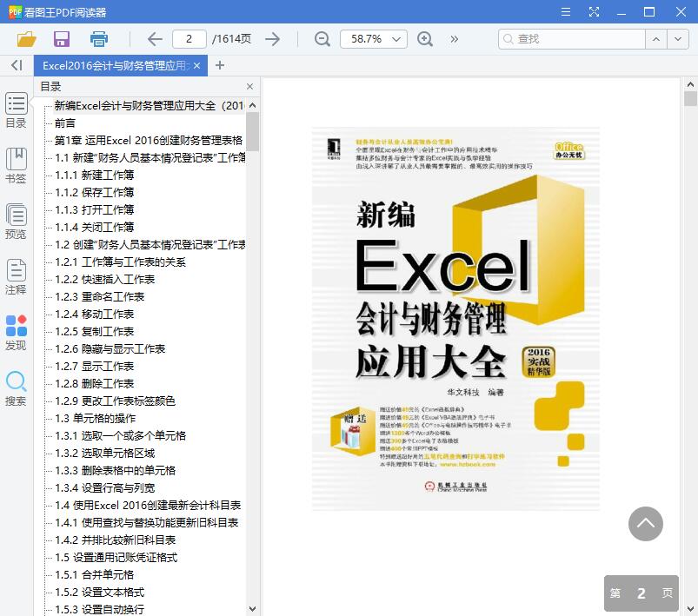The height and width of the screenshot is (616, 698).
Task: Zoom in with the plus magnifier
Action: pos(425,39)
